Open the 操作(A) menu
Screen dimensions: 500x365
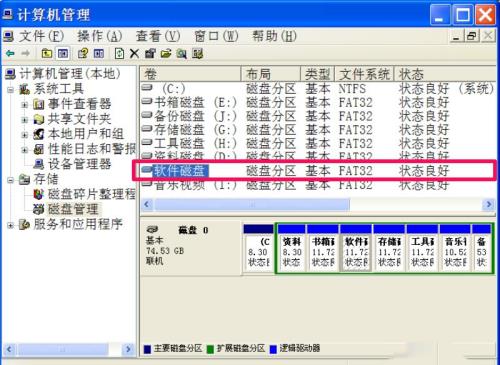[x=100, y=36]
